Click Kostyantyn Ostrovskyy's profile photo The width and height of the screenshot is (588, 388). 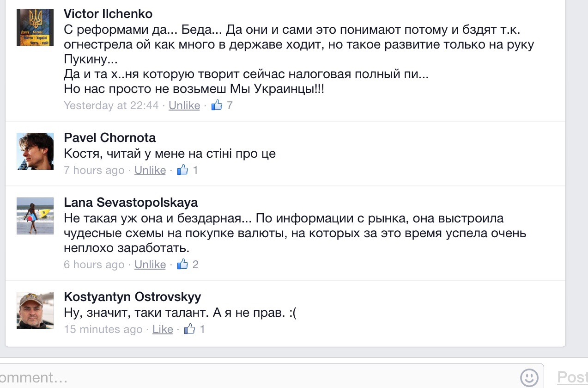(35, 310)
